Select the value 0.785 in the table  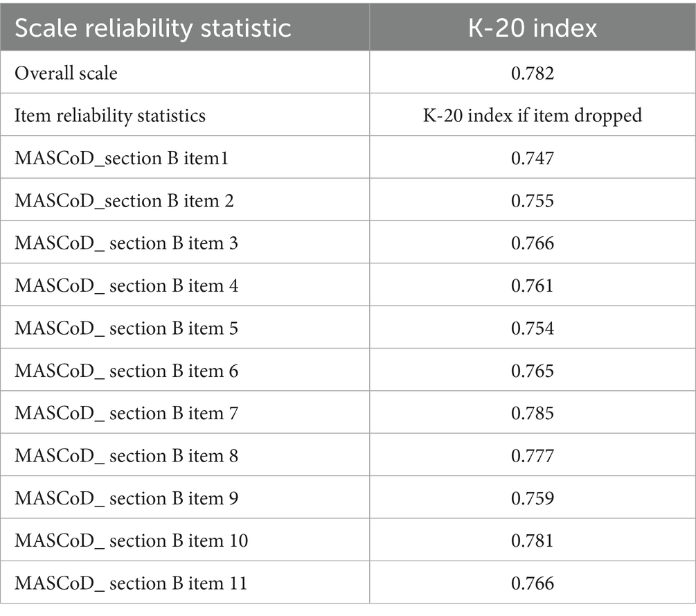[533, 414]
